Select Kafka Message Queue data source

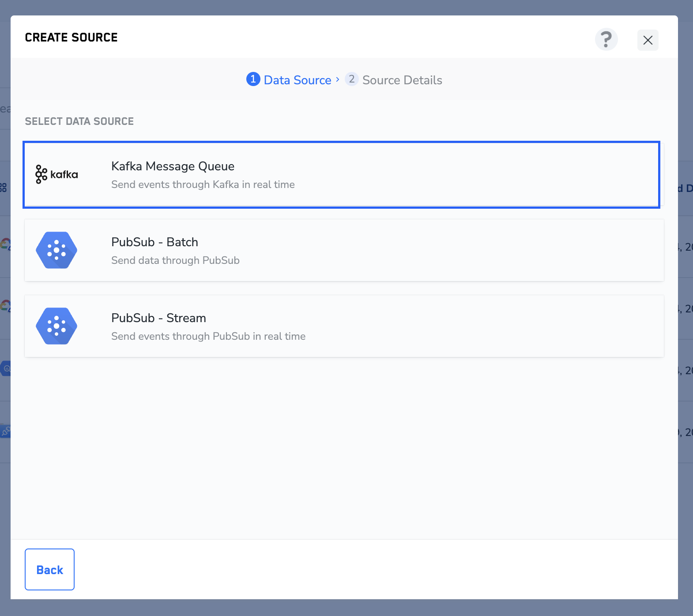(x=341, y=175)
